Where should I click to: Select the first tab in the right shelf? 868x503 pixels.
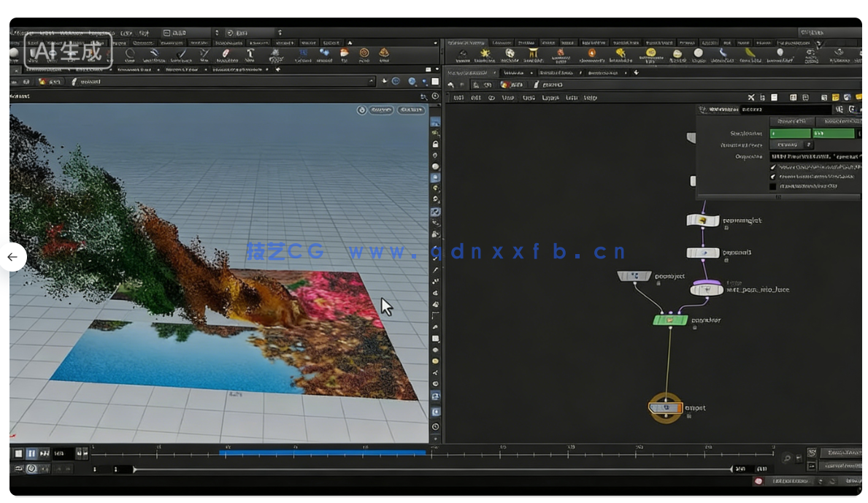466,43
